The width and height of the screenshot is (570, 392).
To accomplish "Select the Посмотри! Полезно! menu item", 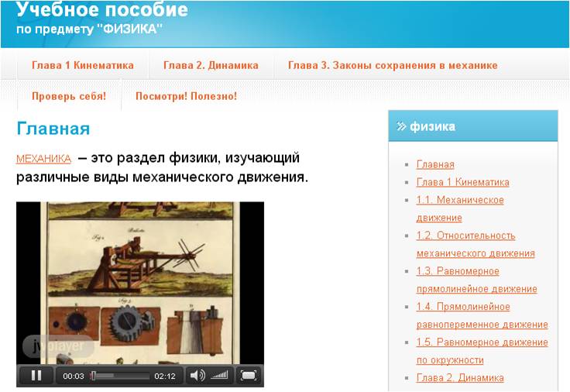I will click(186, 97).
